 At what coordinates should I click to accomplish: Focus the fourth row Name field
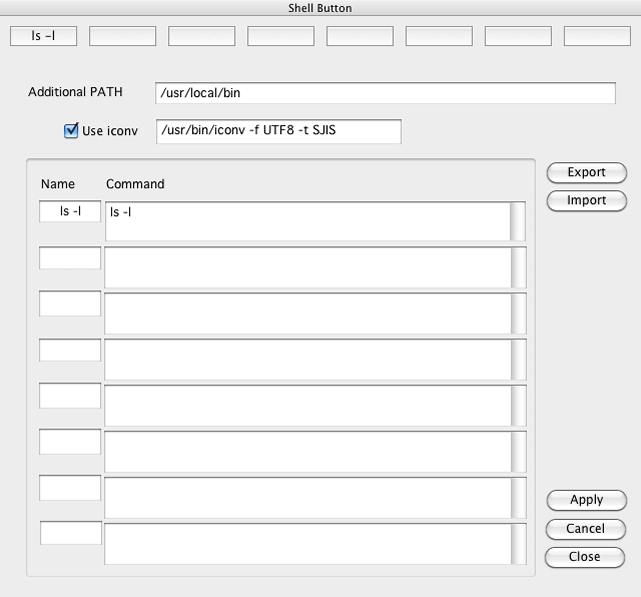tap(70, 350)
